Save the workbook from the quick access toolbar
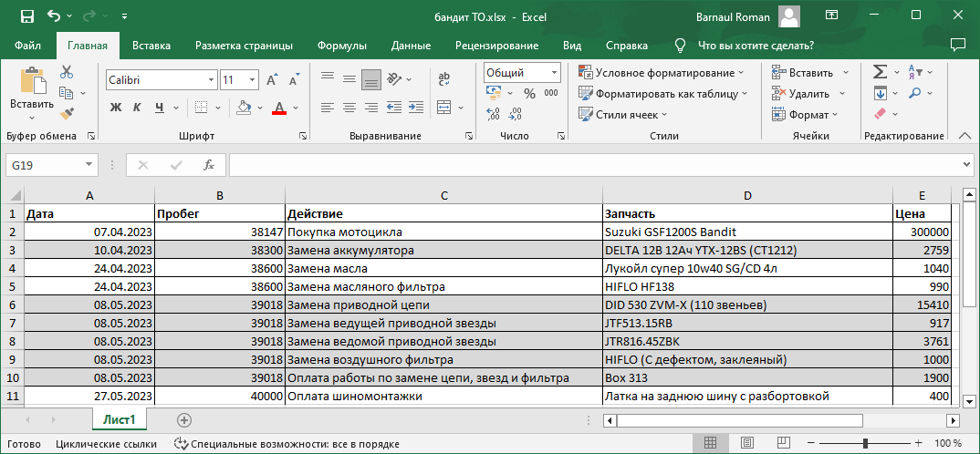Image resolution: width=980 pixels, height=454 pixels. 26,16
